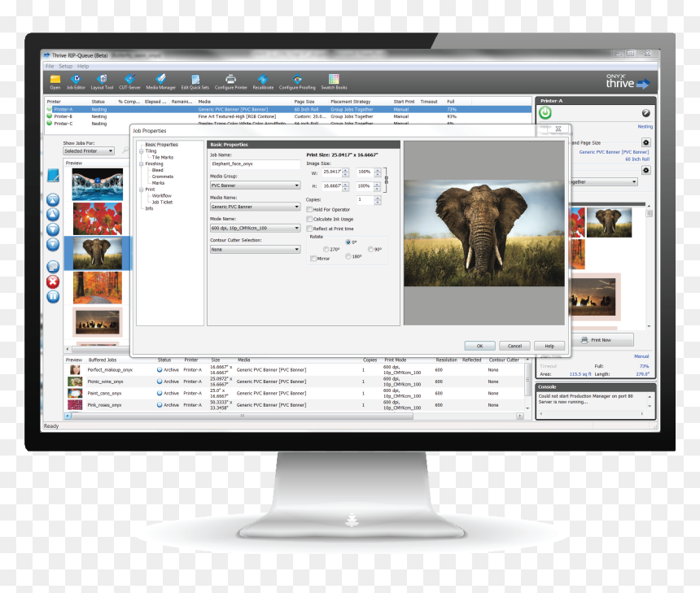Choose the 270° rotation radio button
The image size is (700, 593).
[x=326, y=250]
